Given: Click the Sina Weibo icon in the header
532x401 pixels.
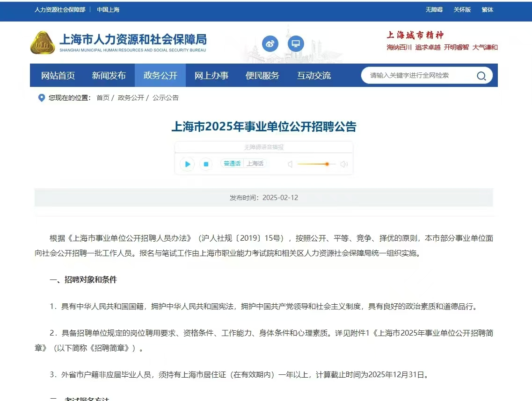Looking at the screenshot, I should pyautogui.click(x=270, y=43).
